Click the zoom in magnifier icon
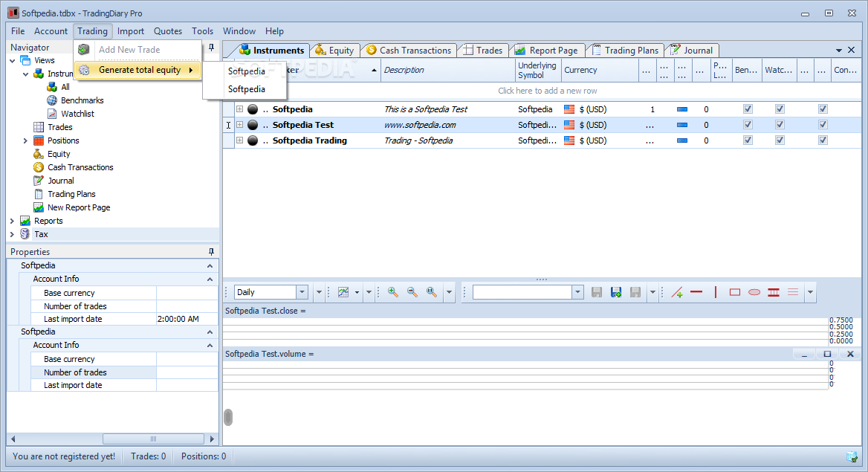868x472 pixels. point(393,292)
